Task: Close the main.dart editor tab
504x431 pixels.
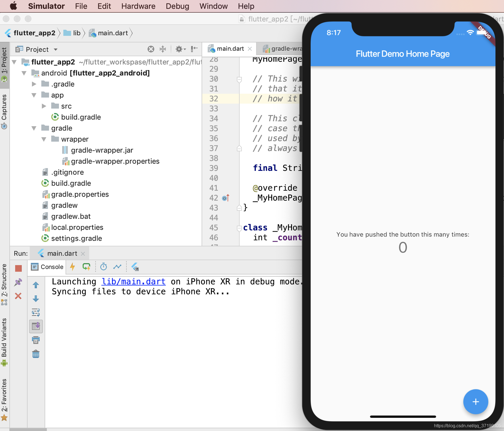Action: pos(250,49)
